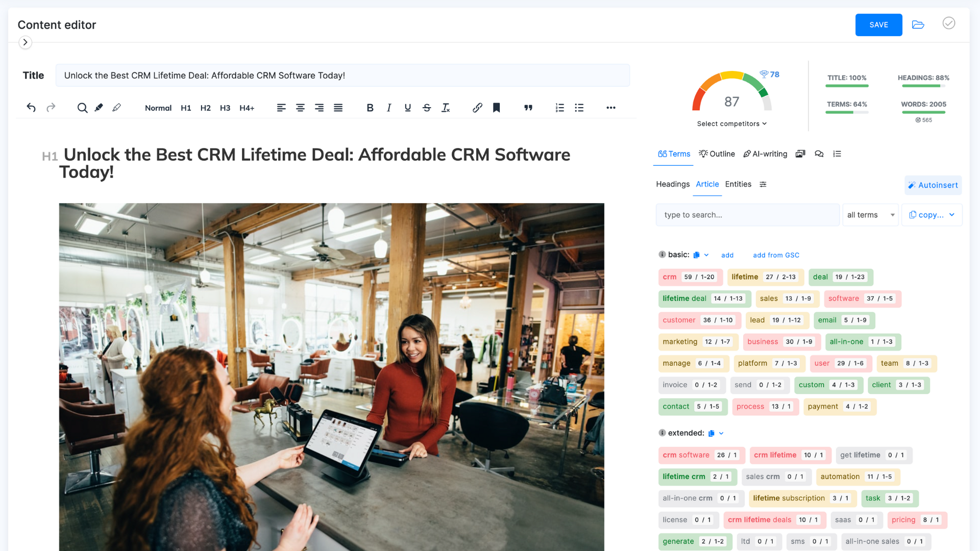980x551 pixels.
Task: Click the hyperlink insertion icon
Action: click(478, 107)
